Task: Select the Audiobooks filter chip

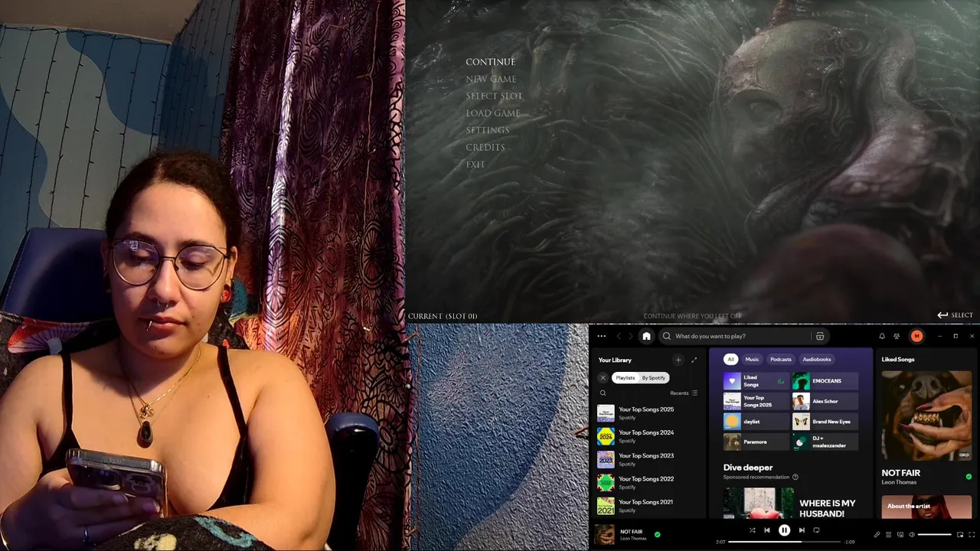Action: click(817, 359)
